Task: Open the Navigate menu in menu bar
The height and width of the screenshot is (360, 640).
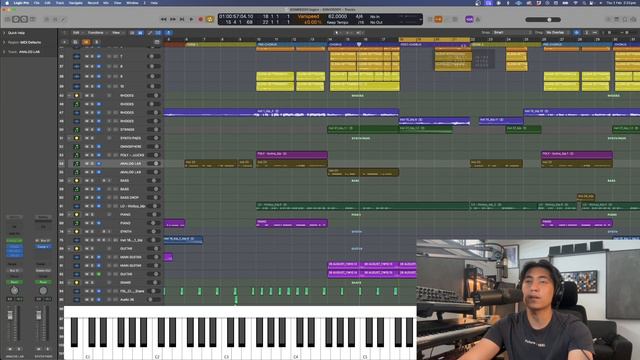Action: click(76, 3)
